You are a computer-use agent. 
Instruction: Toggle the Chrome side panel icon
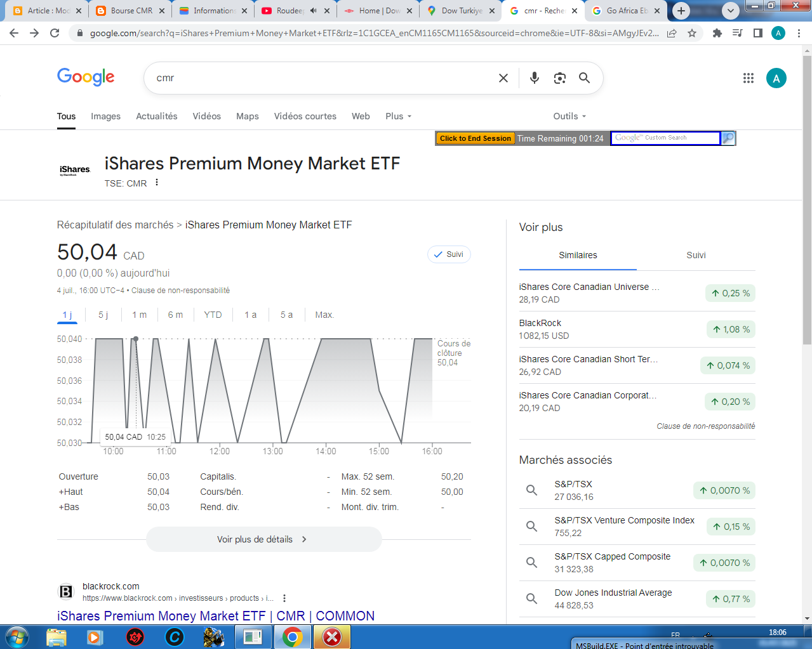(x=758, y=33)
